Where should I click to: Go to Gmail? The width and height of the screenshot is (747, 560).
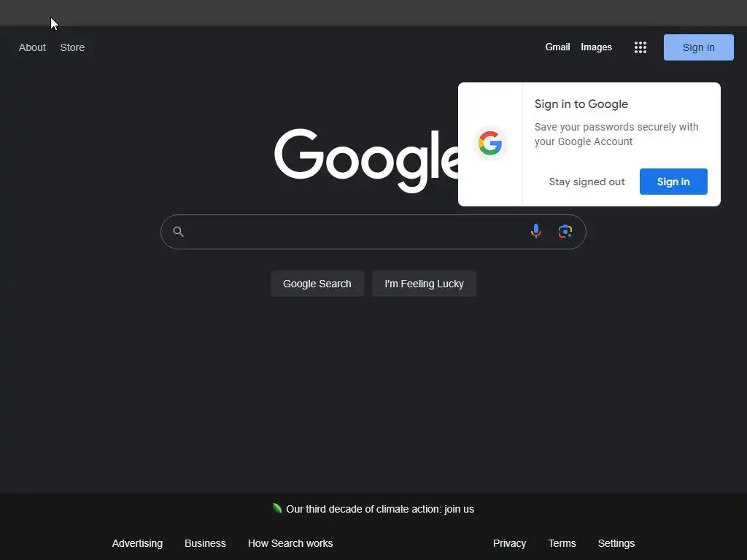pyautogui.click(x=557, y=47)
